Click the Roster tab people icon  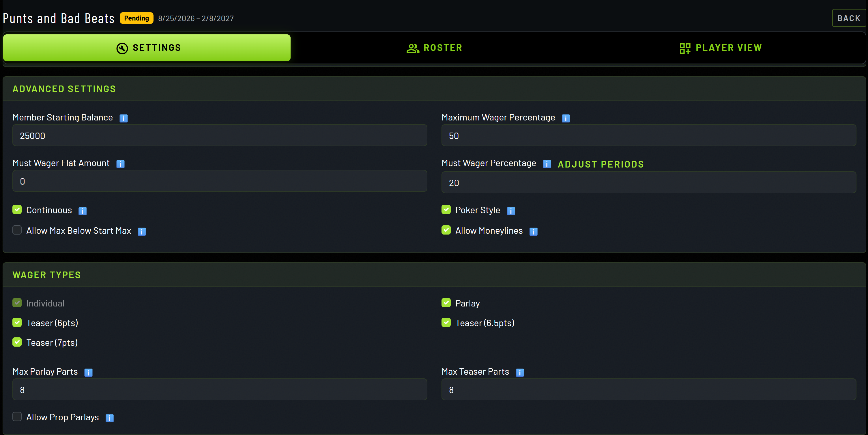pyautogui.click(x=413, y=48)
